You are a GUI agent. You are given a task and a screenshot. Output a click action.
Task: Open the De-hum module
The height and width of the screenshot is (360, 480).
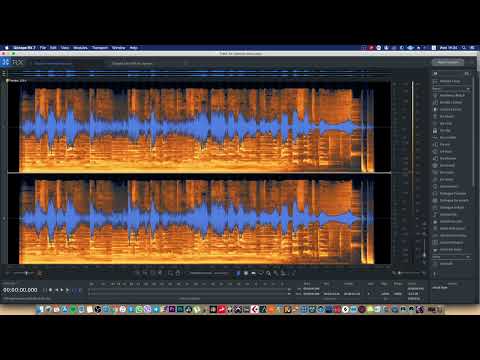(x=452, y=151)
